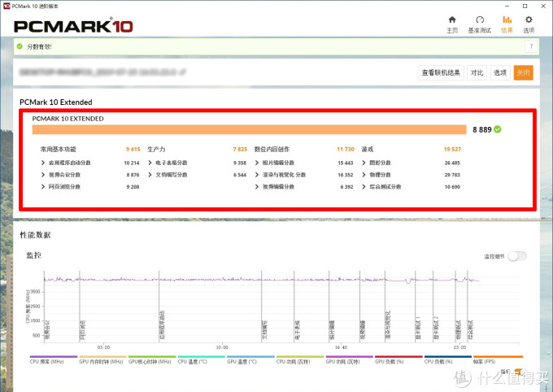Screen dimensions: 553x392
Task: Click the 渲染与视觉化 value 16 352
Action: (346, 175)
